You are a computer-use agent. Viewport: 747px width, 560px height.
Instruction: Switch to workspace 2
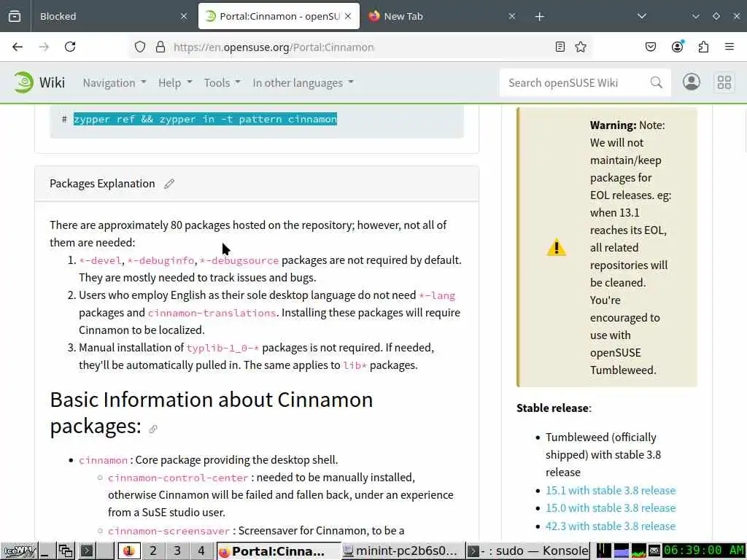tap(153, 551)
